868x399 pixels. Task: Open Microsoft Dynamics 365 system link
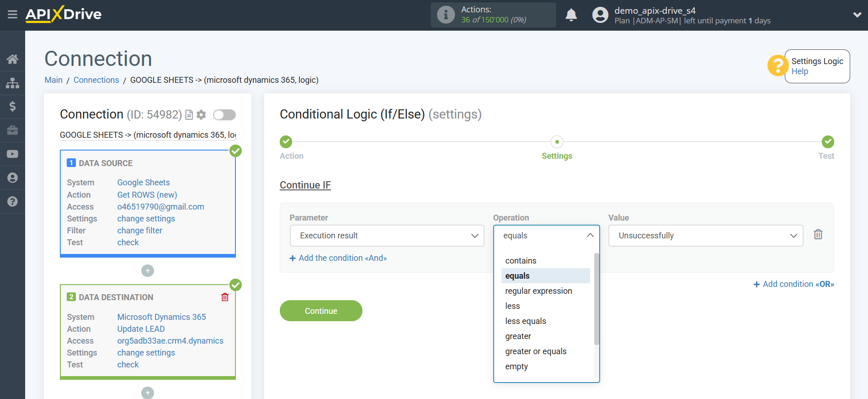[x=162, y=317]
